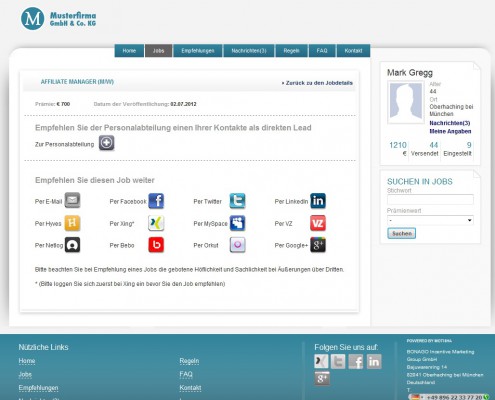Open the Home navigation tab

129,51
